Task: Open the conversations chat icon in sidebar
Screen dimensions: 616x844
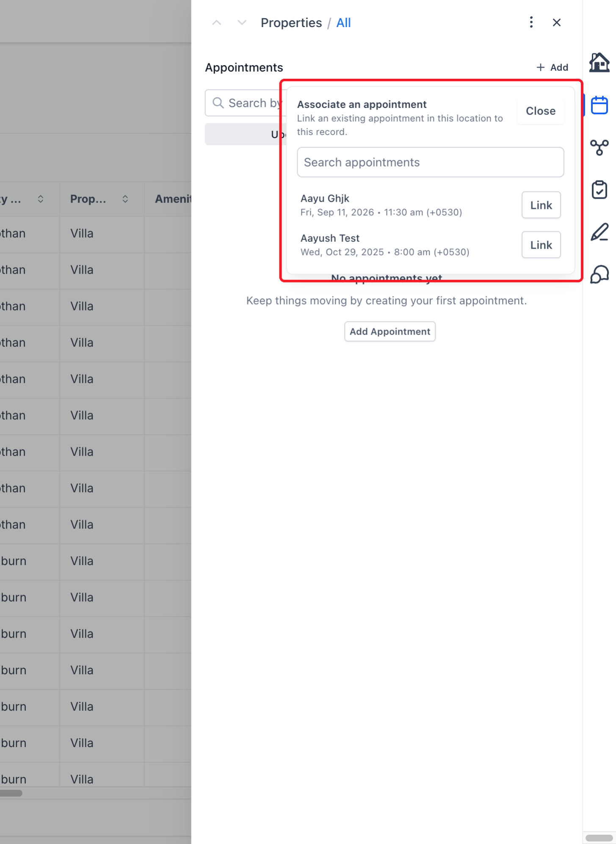Action: (x=599, y=274)
